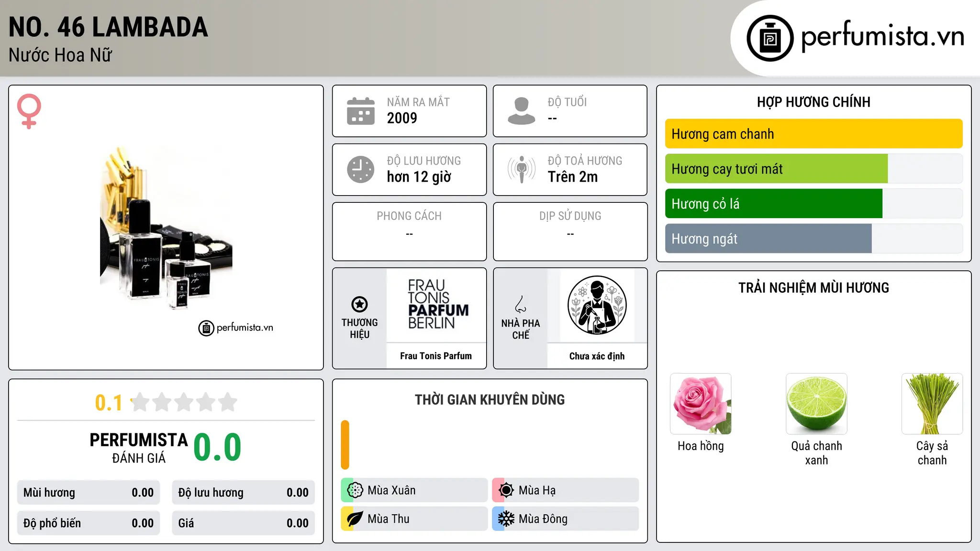Image resolution: width=980 pixels, height=551 pixels.
Task: Open the Frau Tonis Parfum brand link
Action: (436, 356)
